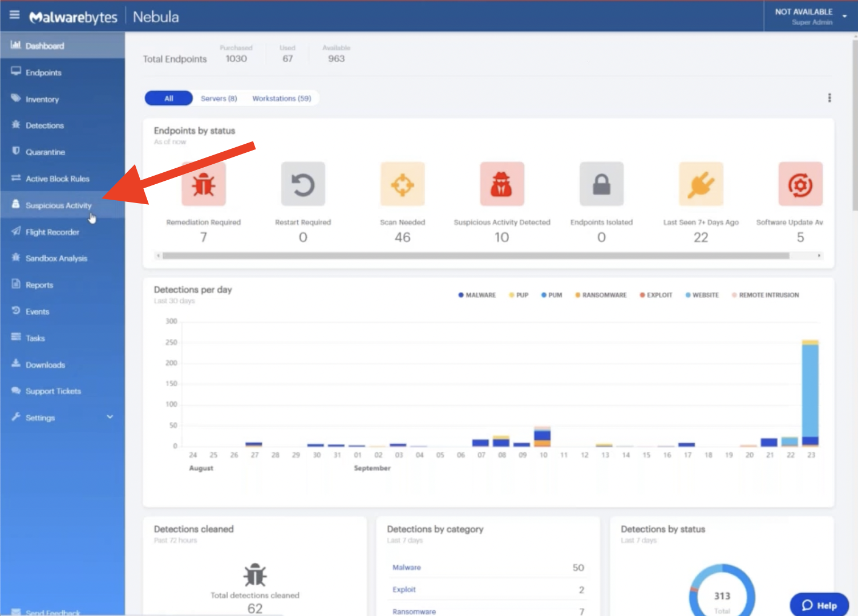The image size is (858, 616).
Task: Click the hamburger menu icon
Action: tap(14, 15)
